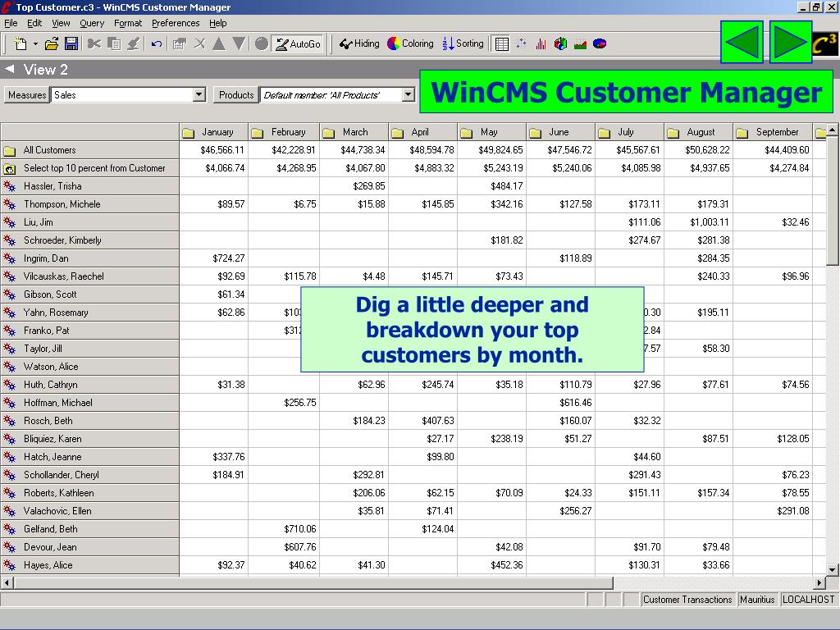The height and width of the screenshot is (630, 840).
Task: Click Customer Transactions in the status bar
Action: tap(687, 600)
